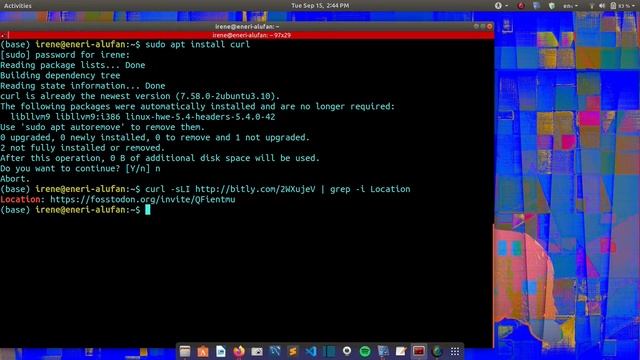640x360 pixels.
Task: Open Files from the dock
Action: (x=185, y=351)
